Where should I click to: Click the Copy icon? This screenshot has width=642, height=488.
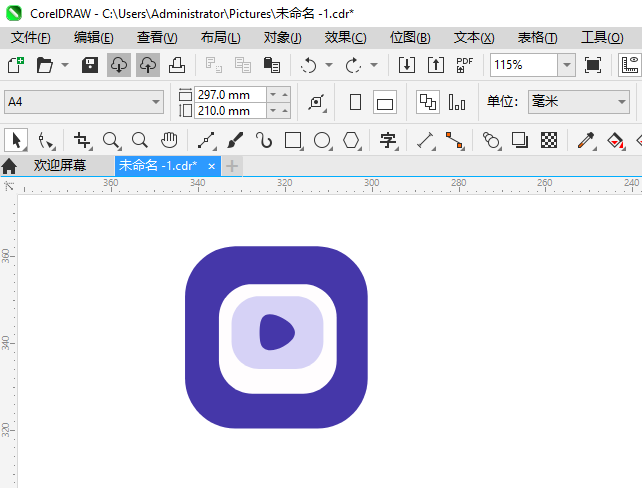click(243, 65)
